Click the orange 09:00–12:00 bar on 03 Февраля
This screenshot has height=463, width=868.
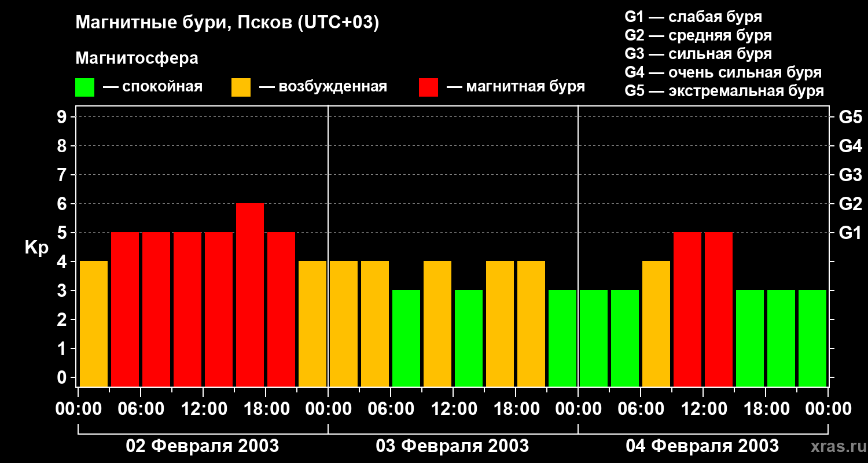click(437, 324)
